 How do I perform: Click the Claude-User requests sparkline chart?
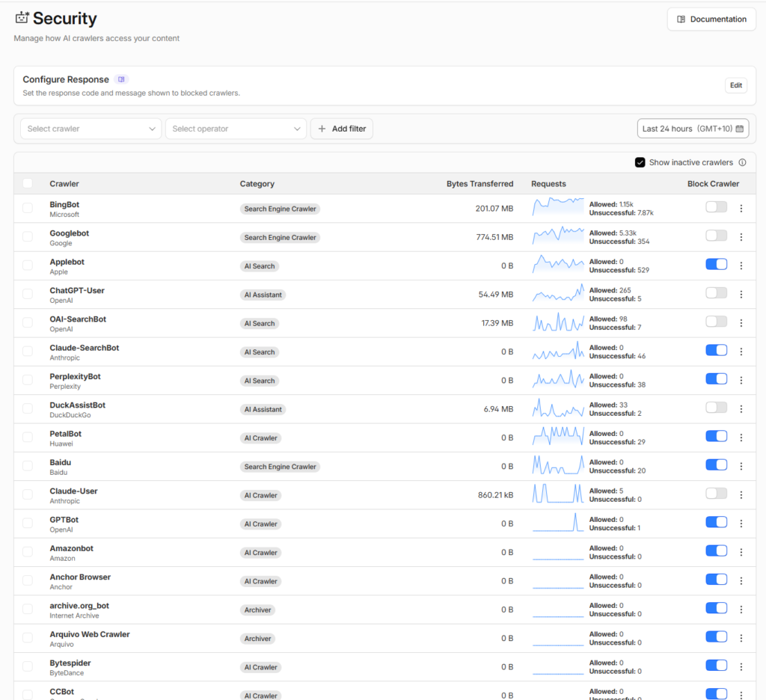point(558,494)
